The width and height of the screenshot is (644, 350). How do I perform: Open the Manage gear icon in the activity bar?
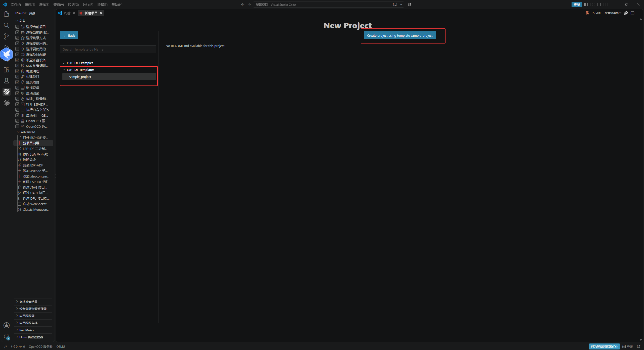pyautogui.click(x=7, y=336)
